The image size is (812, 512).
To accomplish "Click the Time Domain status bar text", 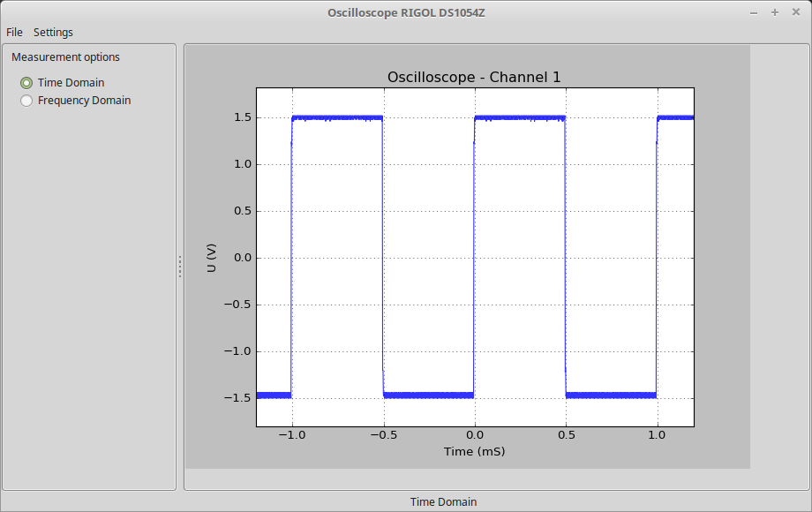I will 443,501.
